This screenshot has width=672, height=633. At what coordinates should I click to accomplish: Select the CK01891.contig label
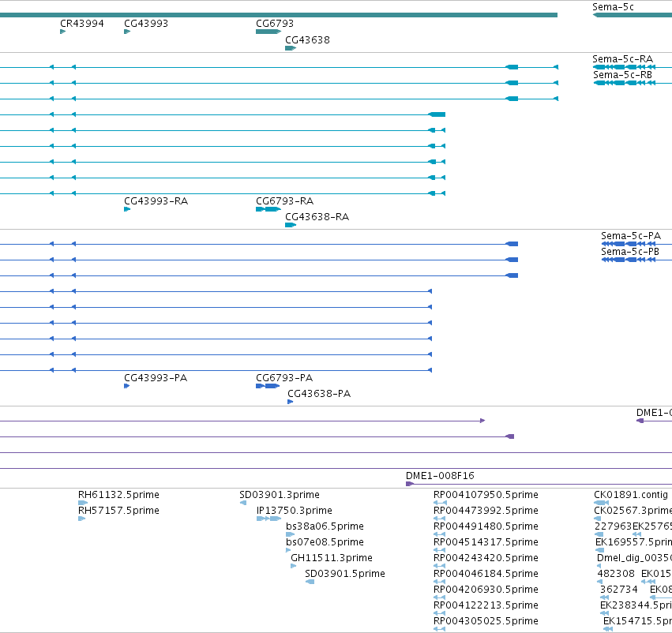631,495
